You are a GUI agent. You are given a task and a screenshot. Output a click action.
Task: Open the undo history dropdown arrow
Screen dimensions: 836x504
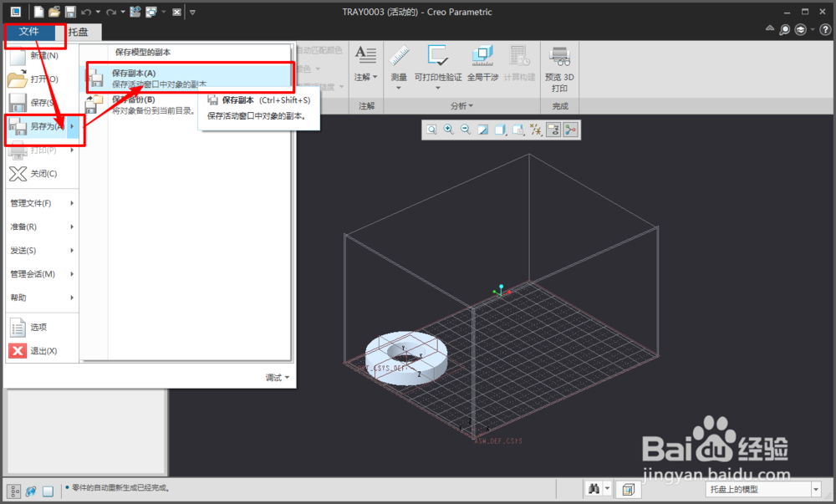tap(98, 12)
